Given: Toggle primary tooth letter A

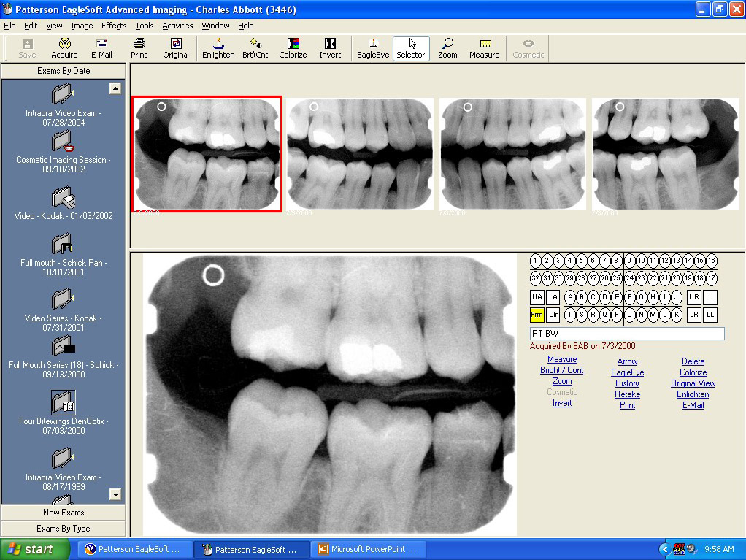Looking at the screenshot, I should point(570,297).
